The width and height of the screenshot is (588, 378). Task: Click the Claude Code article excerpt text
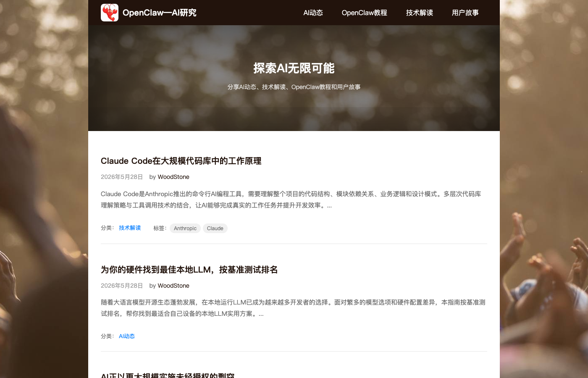pyautogui.click(x=291, y=199)
